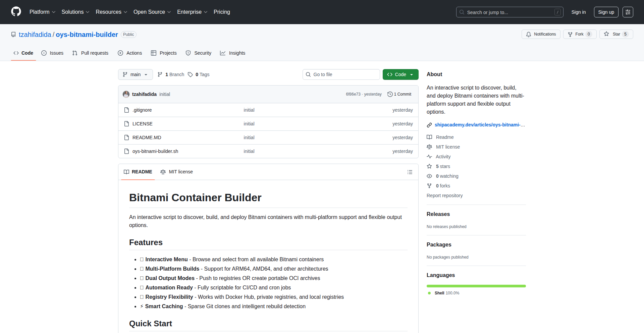Screen dimensions: 644x333
Task: Open the Actions tab
Action: pos(130,53)
